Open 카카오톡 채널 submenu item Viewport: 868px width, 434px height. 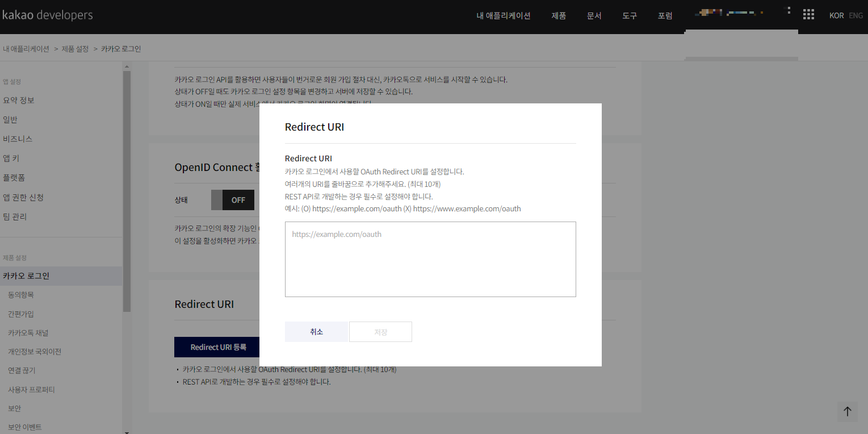coord(28,333)
